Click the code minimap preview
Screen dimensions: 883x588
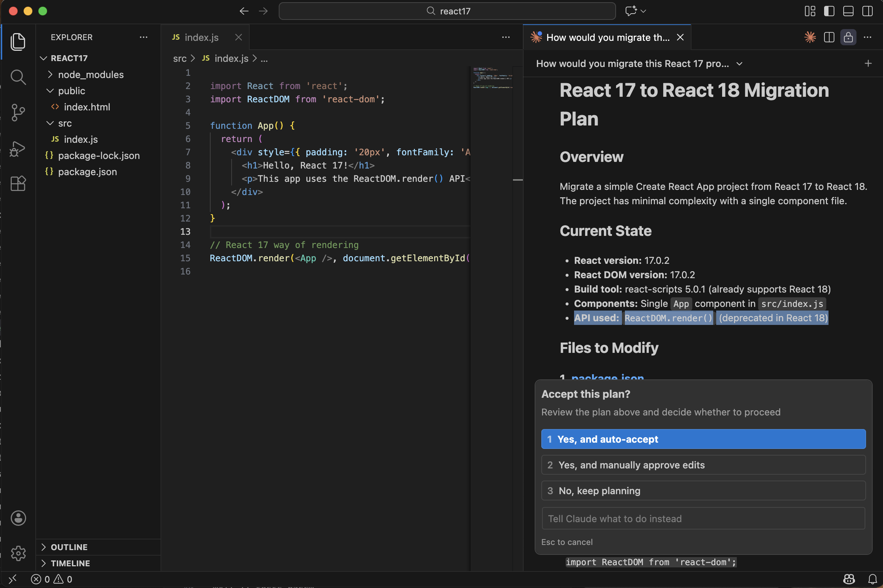pos(492,78)
